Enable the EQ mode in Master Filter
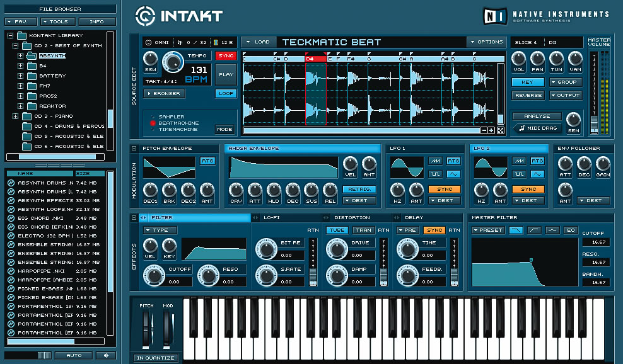The width and height of the screenshot is (623, 364). pos(570,230)
